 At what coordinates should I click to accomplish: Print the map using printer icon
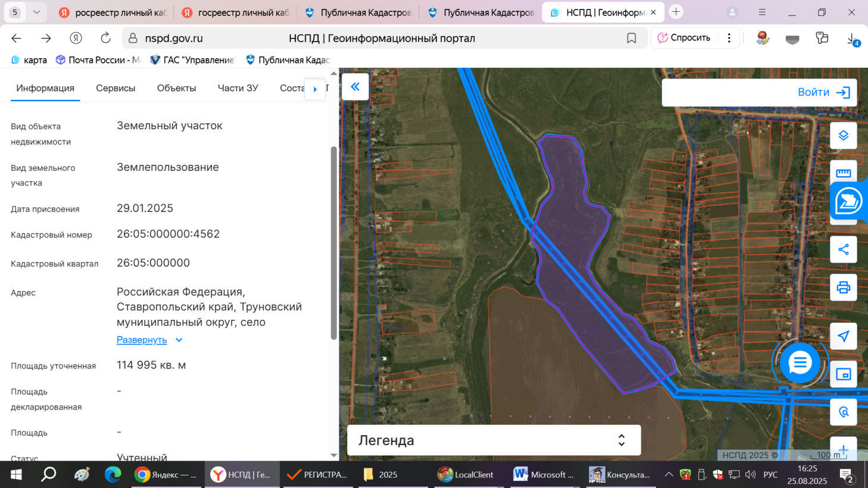pyautogui.click(x=843, y=287)
